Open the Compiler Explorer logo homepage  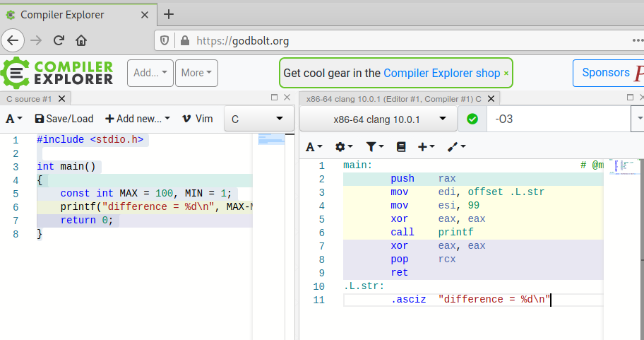(56, 72)
